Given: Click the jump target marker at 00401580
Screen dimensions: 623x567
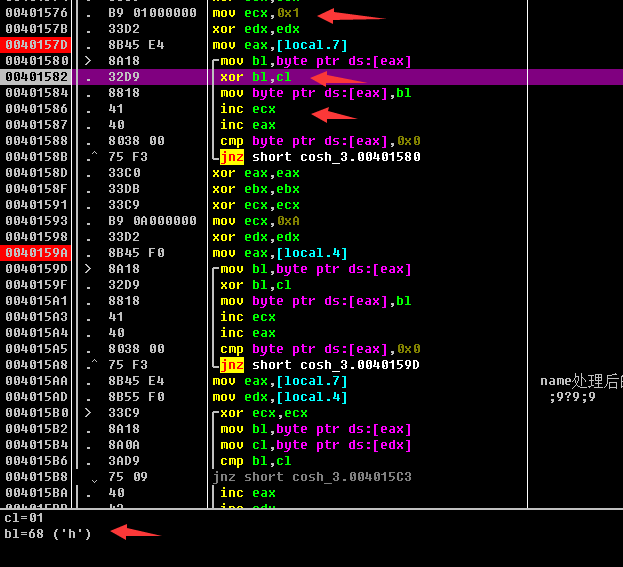Looking at the screenshot, I should (88, 61).
